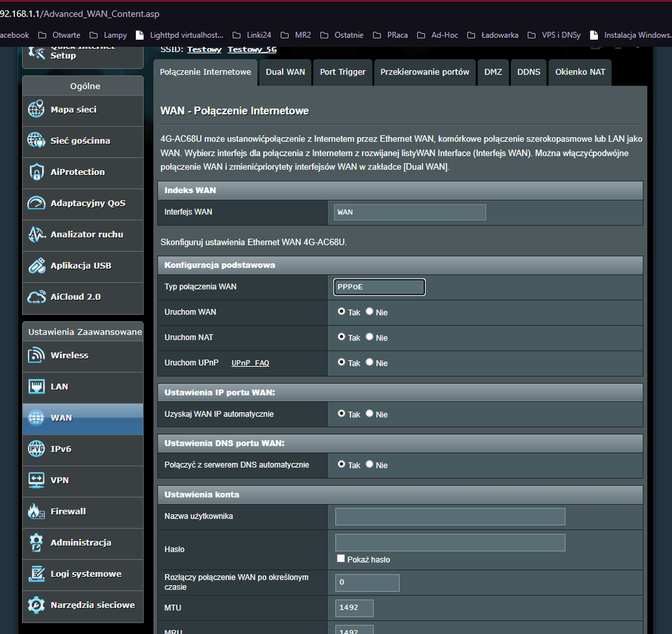
Task: Open the UPnP FAQ link
Action: 250,363
